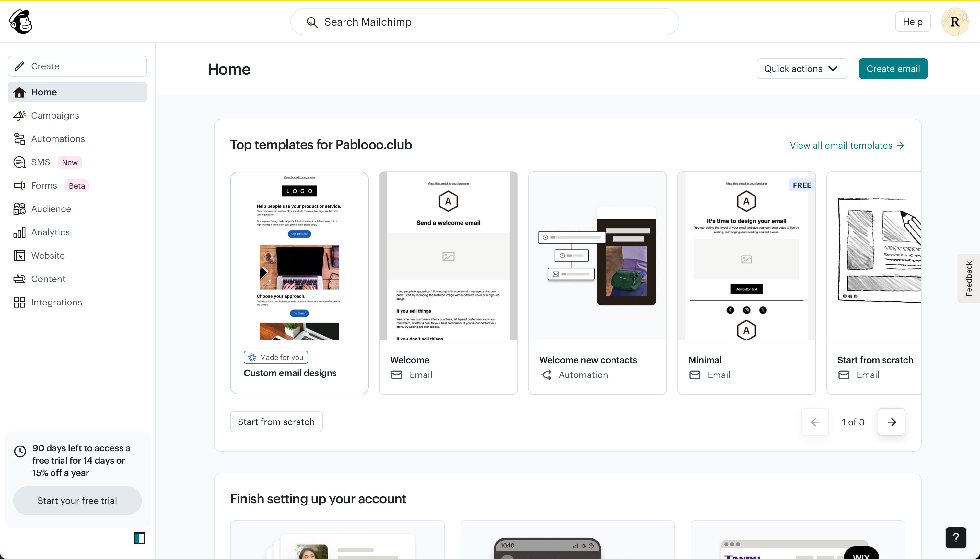Click the Beta badge next to Forms

click(x=77, y=186)
